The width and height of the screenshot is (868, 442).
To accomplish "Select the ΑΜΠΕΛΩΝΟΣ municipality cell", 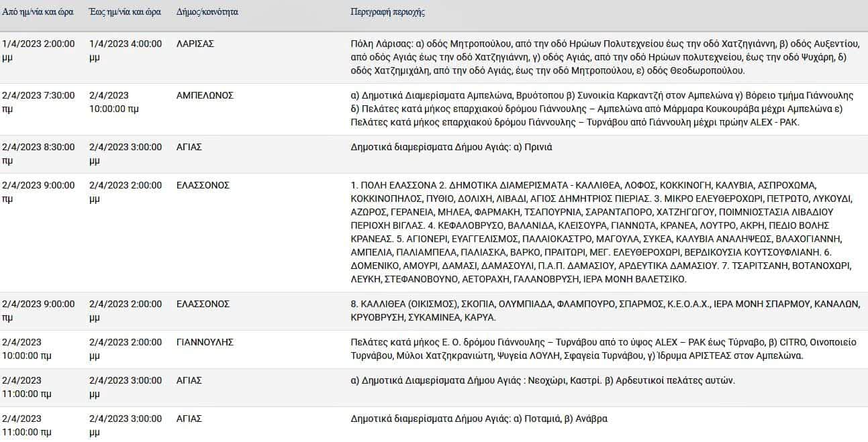I will pos(205,95).
